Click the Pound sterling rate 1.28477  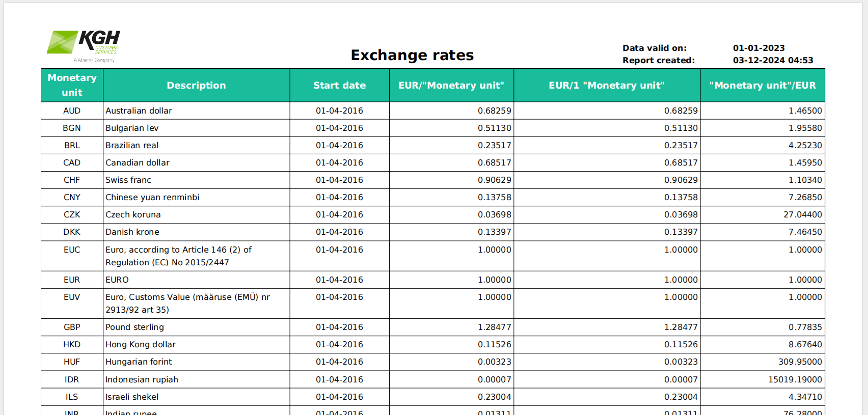click(494, 327)
